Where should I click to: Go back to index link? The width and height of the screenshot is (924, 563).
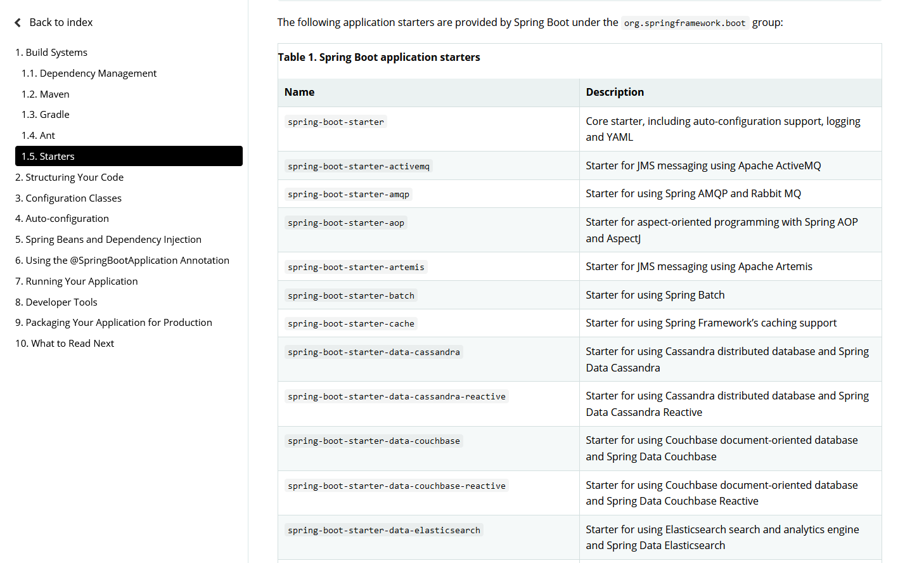61,22
